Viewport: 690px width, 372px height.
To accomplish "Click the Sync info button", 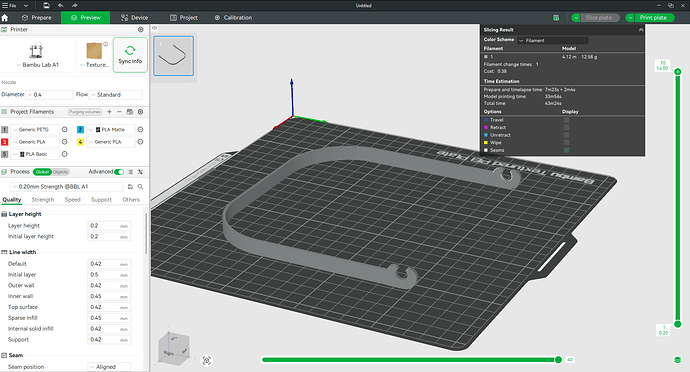I will (130, 55).
